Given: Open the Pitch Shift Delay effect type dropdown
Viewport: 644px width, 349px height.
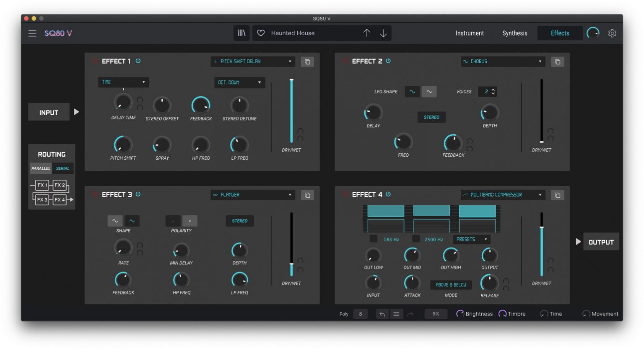Looking at the screenshot, I should click(x=252, y=61).
